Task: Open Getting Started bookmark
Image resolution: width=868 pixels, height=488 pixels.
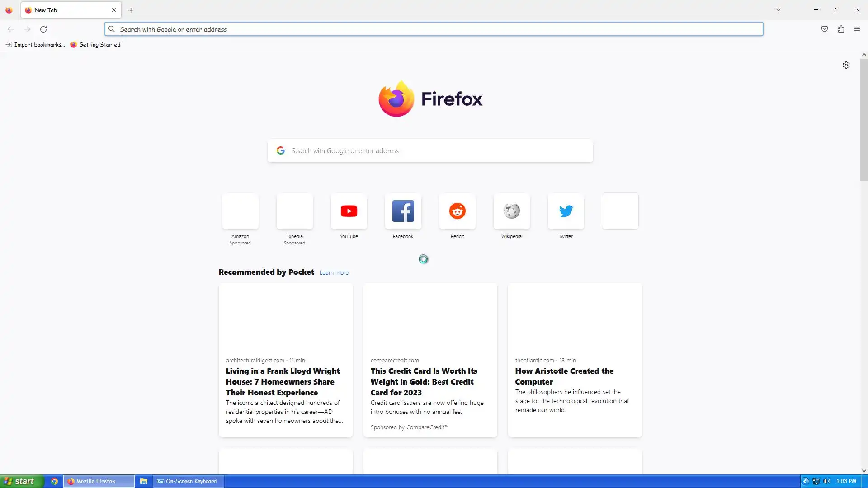Action: click(x=95, y=45)
